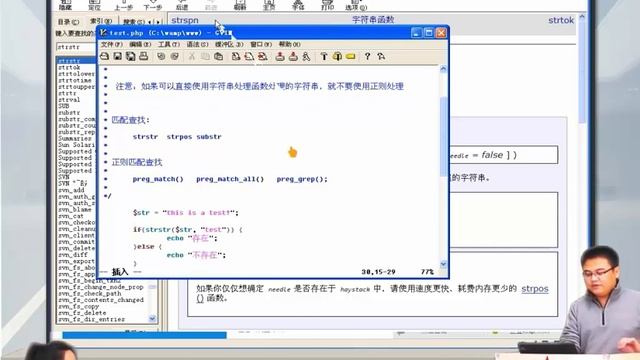Select strtok in the index list
The width and height of the screenshot is (640, 360).
(69, 67)
